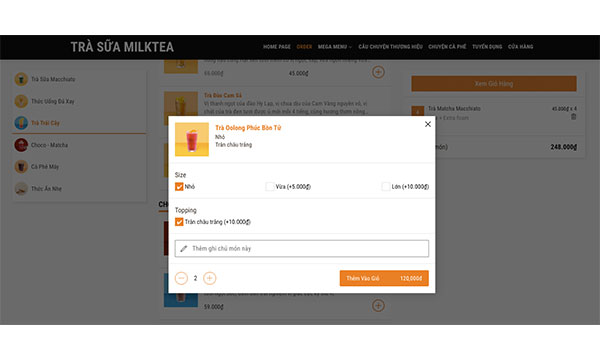Open Chuyện Cà Phê nav link
This screenshot has height=360, width=600.
coord(447,47)
